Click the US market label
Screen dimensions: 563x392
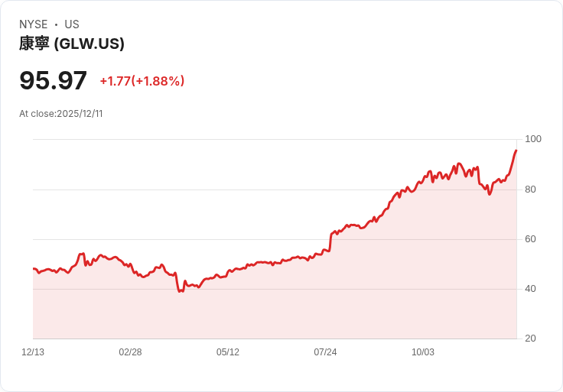[x=72, y=24]
